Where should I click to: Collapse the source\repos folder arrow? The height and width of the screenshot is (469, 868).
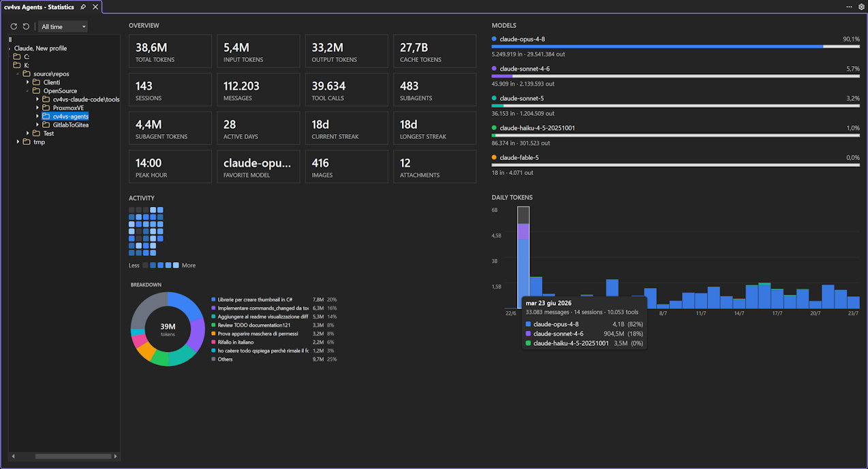click(x=18, y=74)
